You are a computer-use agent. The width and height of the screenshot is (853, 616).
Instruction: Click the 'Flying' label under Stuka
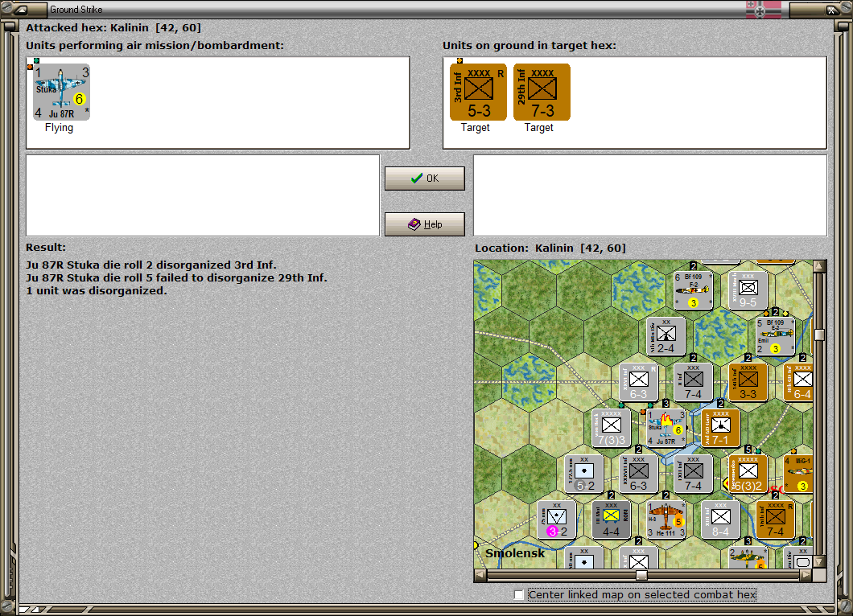tap(59, 128)
